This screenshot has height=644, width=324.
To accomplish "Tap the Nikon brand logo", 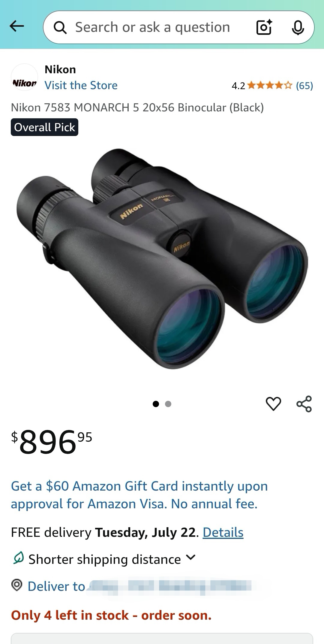I will coord(25,77).
